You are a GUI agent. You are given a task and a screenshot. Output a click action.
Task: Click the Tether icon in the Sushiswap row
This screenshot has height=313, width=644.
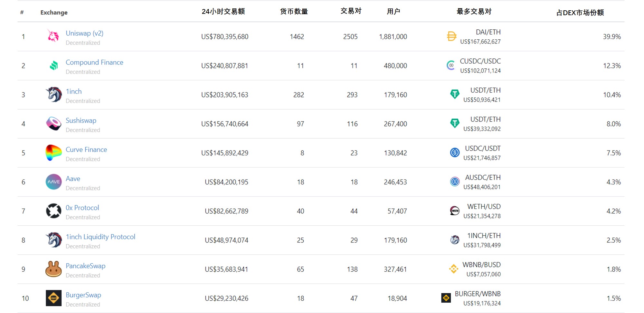point(455,123)
